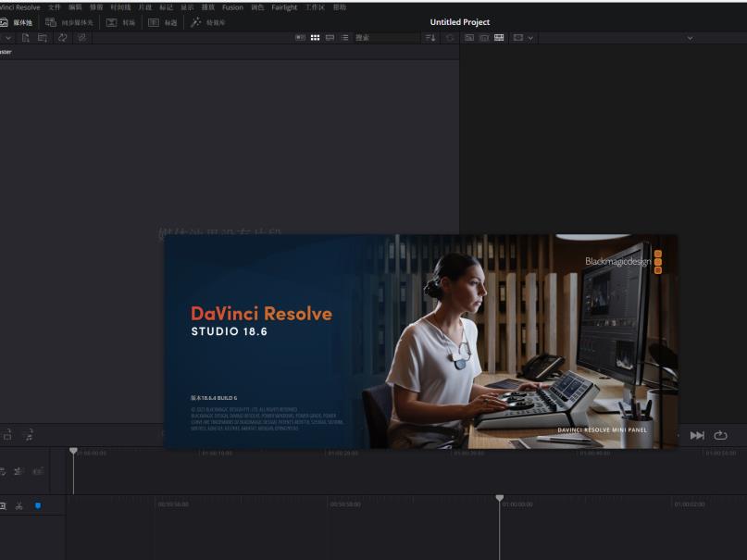Image resolution: width=747 pixels, height=560 pixels.
Task: Open the 调色 (Color) menu
Action: [x=257, y=7]
